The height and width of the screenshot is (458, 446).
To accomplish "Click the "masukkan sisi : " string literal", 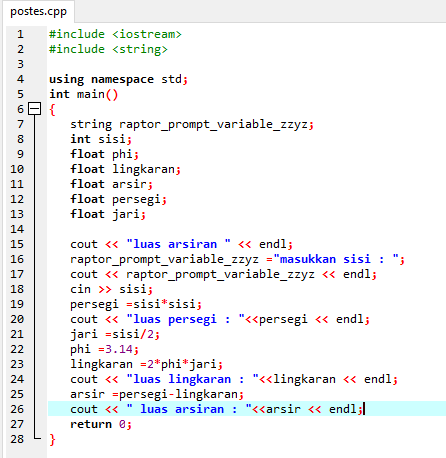I will tap(336, 259).
